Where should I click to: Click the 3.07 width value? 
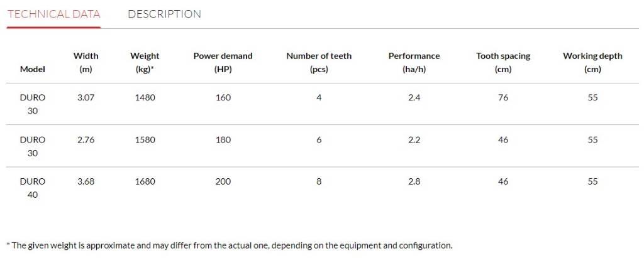pyautogui.click(x=86, y=98)
